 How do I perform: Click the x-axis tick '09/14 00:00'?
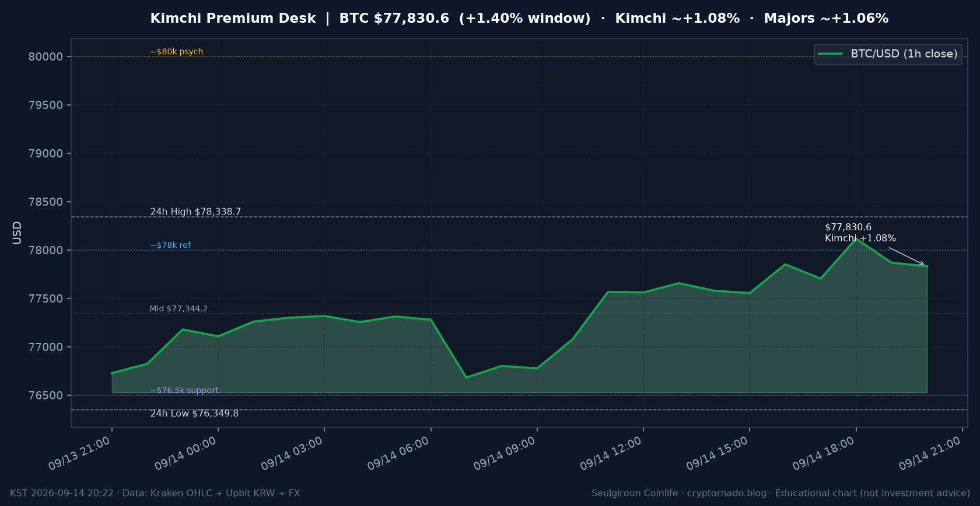[185, 454]
